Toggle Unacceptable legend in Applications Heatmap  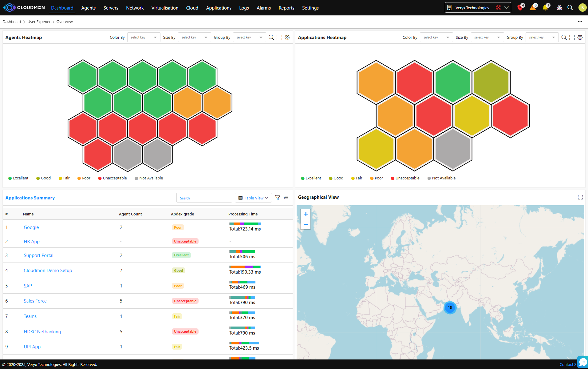point(405,178)
